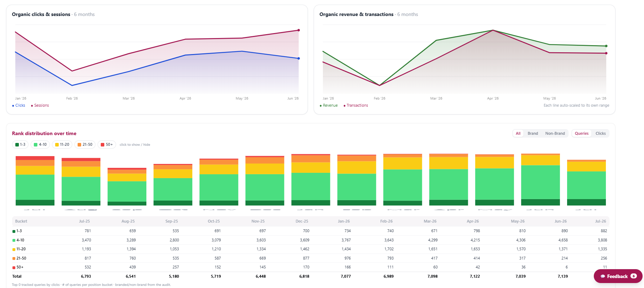Click the Transactions legend entry
Image resolution: width=644 pixels, height=288 pixels.
pyautogui.click(x=356, y=105)
